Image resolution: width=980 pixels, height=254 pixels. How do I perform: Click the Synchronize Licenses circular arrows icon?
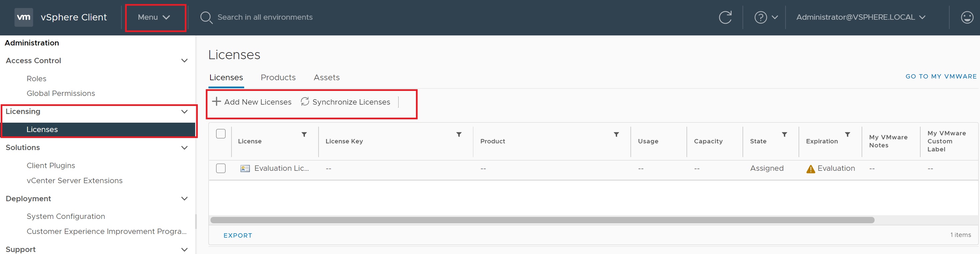point(305,102)
